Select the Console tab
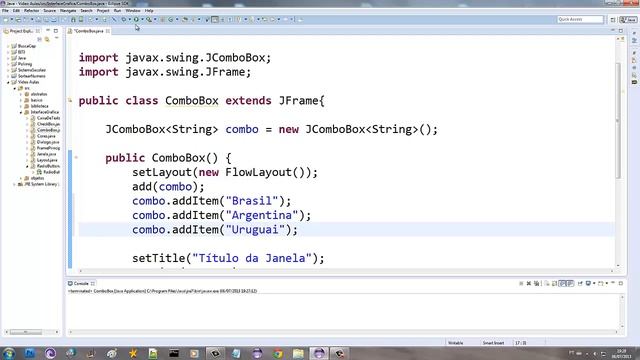The height and width of the screenshot is (360, 640). [80, 283]
